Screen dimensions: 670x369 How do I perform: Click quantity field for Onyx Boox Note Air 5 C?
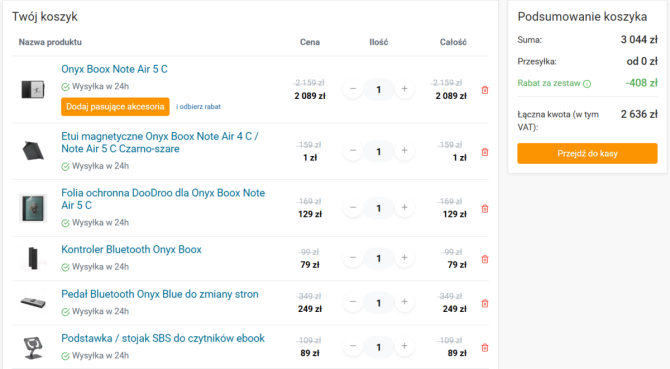[x=379, y=89]
